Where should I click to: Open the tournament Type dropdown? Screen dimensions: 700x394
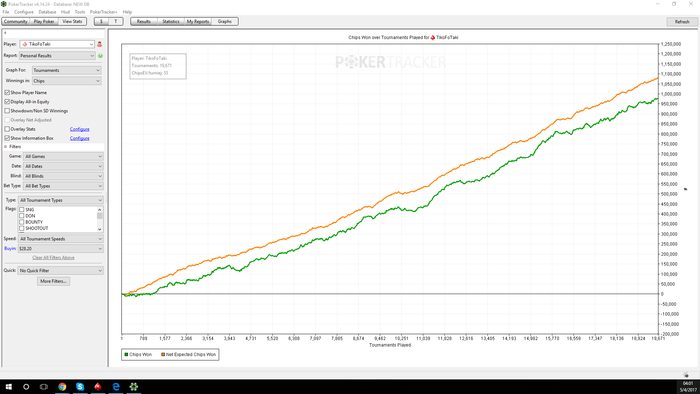(60, 200)
